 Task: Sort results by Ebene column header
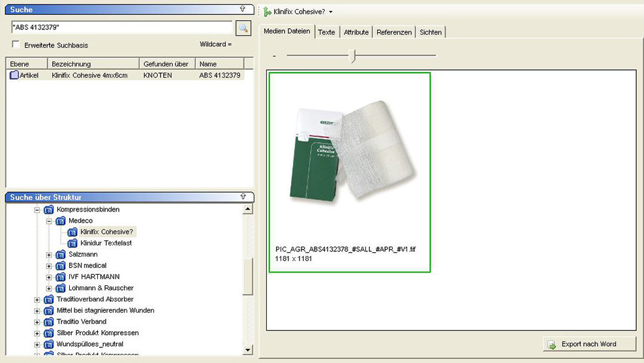27,64
